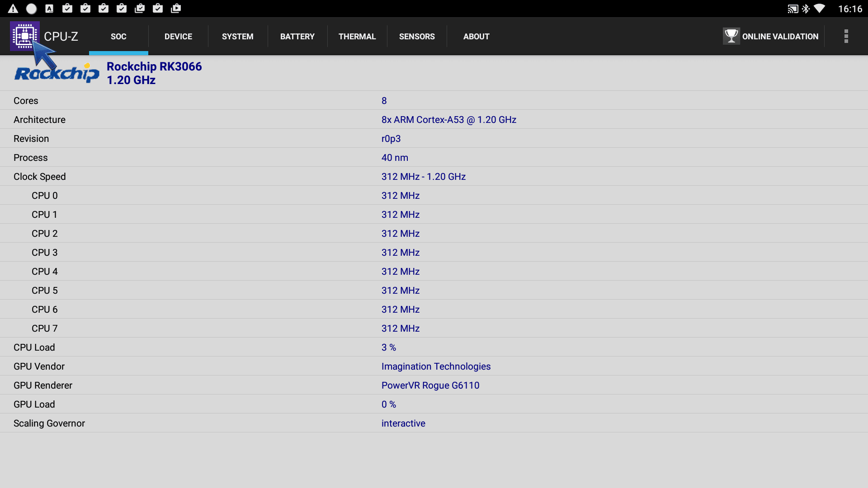Click '8x ARM Cortex-A53 @ 1.20 GHz' value
868x488 pixels.
pos(448,120)
